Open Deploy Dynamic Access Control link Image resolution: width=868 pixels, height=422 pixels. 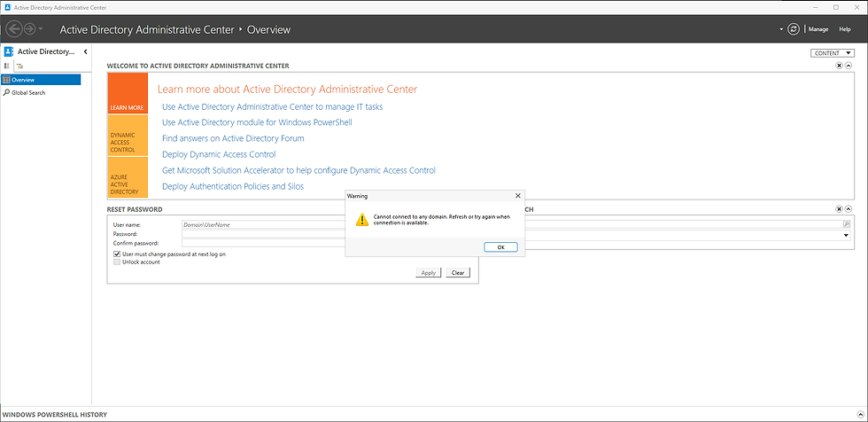[219, 154]
